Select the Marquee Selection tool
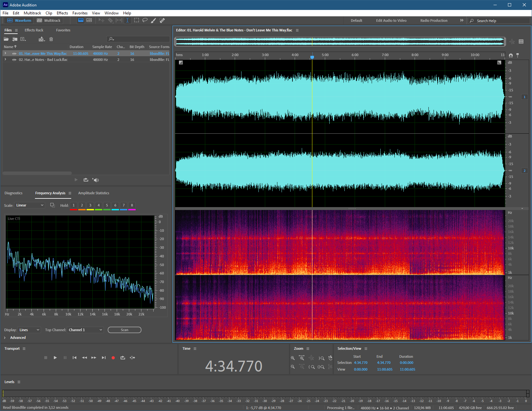 [x=137, y=20]
